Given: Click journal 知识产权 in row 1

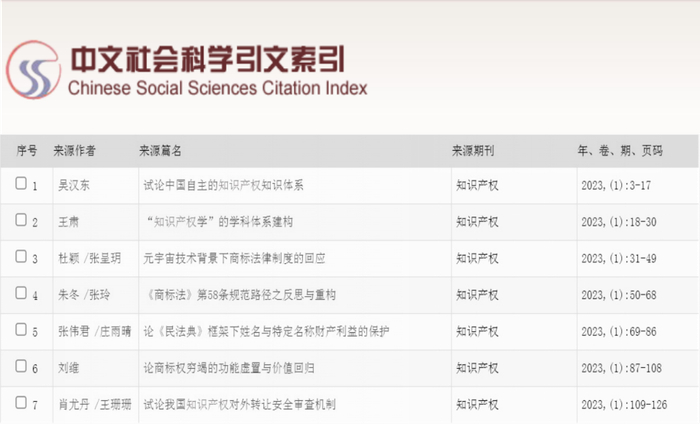Looking at the screenshot, I should click(477, 185).
